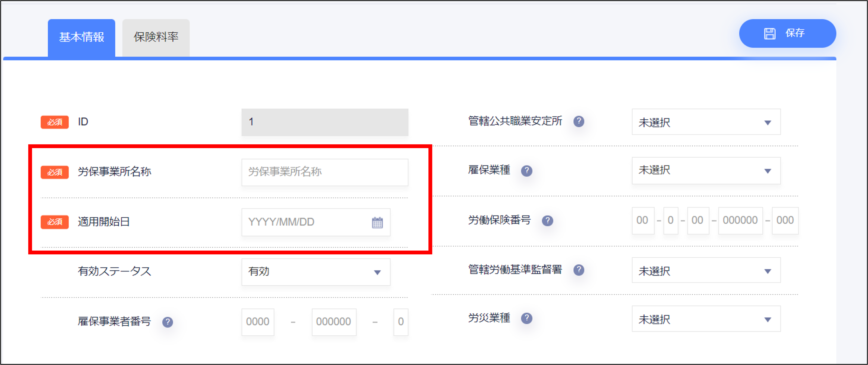This screenshot has height=365, width=868.
Task: Switch to the 保険料率 tab
Action: (x=156, y=37)
